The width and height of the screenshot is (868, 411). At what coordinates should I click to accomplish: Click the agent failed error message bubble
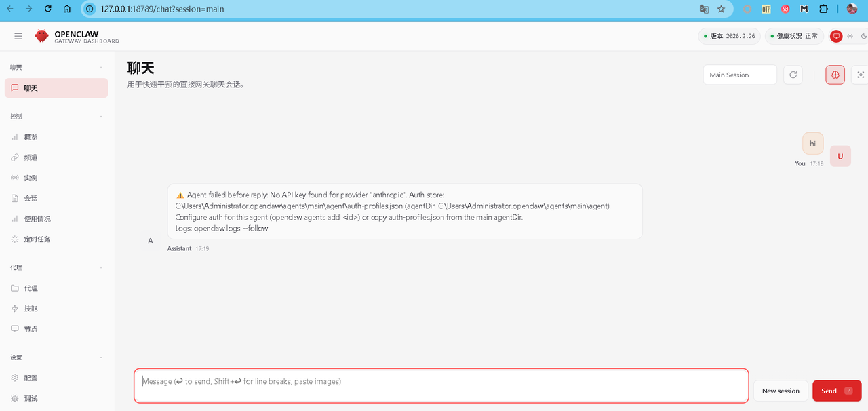click(x=405, y=212)
